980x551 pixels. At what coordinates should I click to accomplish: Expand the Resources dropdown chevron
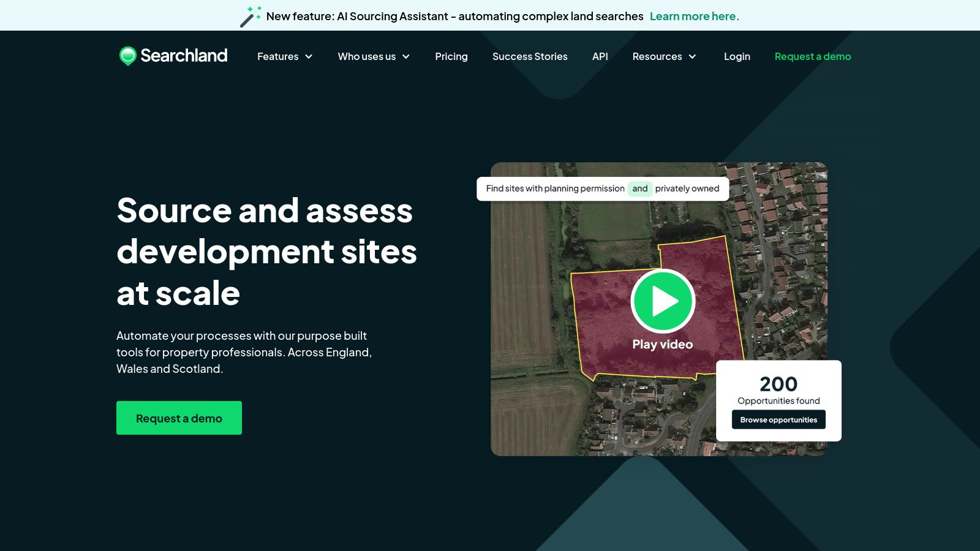pos(692,56)
